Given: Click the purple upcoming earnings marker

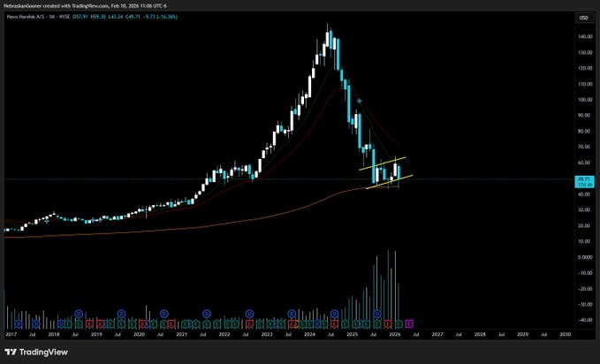Looking at the screenshot, I should click(x=409, y=324).
